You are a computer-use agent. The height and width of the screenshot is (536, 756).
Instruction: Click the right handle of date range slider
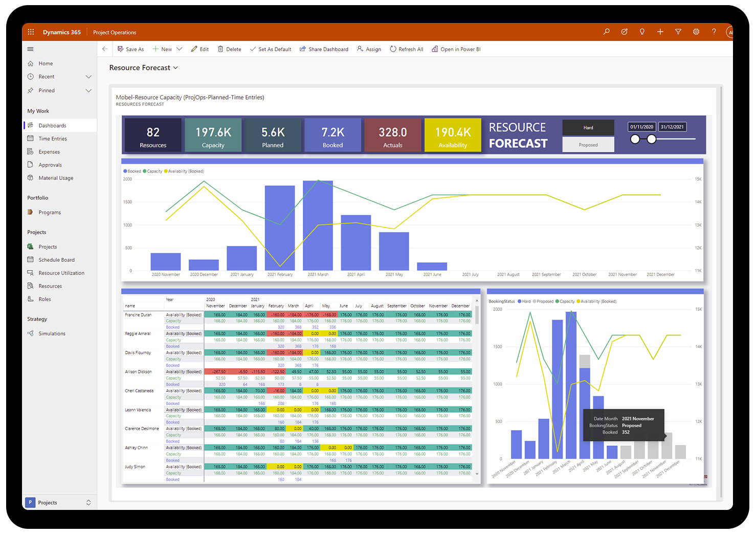click(x=651, y=139)
